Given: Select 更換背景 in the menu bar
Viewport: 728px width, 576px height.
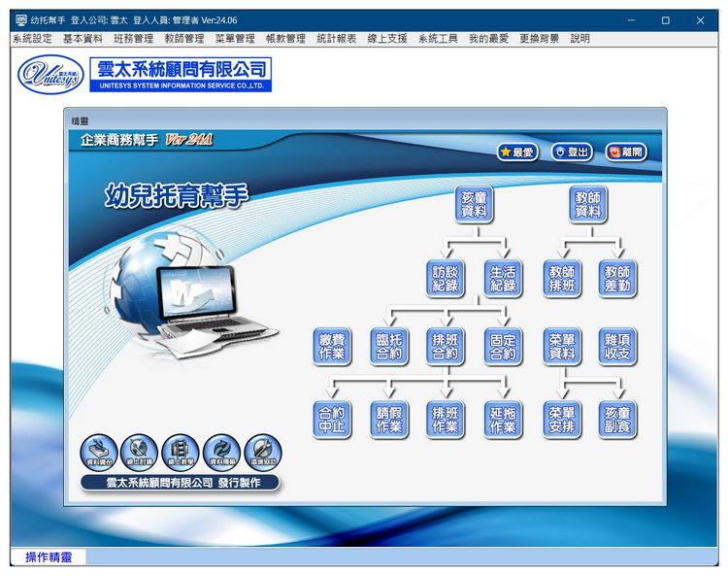Looking at the screenshot, I should tap(539, 39).
